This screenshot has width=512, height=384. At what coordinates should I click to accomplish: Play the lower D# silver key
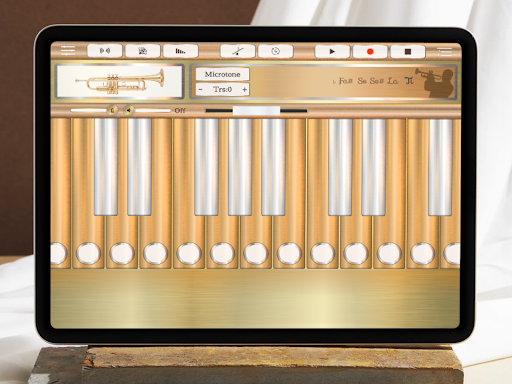(x=139, y=167)
